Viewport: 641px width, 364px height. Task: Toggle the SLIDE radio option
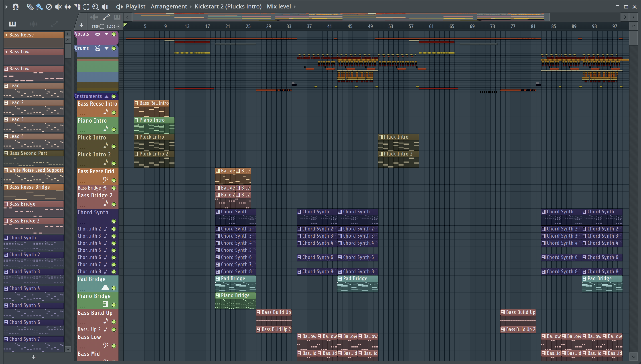click(x=118, y=26)
